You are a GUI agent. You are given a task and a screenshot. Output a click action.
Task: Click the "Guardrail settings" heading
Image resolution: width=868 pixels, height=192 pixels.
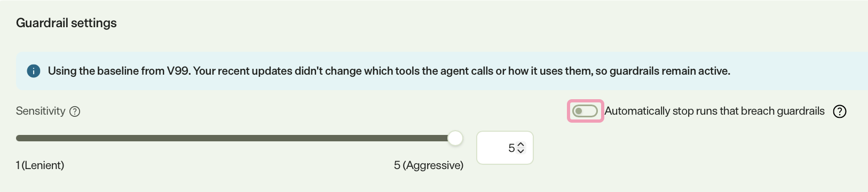66,23
